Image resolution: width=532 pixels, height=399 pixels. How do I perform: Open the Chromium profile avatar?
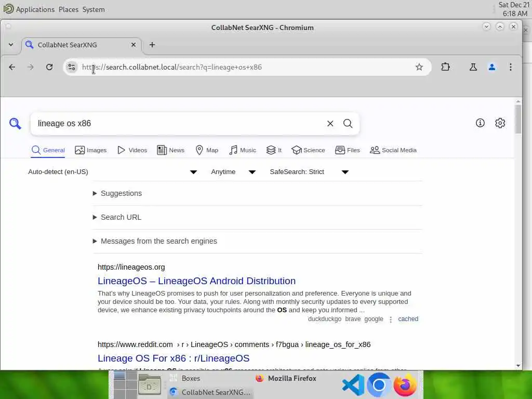point(491,67)
